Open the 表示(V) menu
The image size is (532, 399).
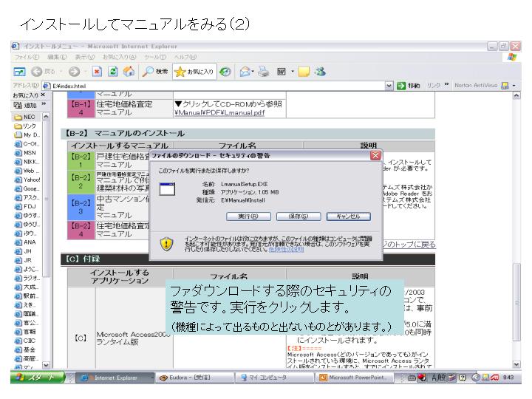click(x=84, y=57)
